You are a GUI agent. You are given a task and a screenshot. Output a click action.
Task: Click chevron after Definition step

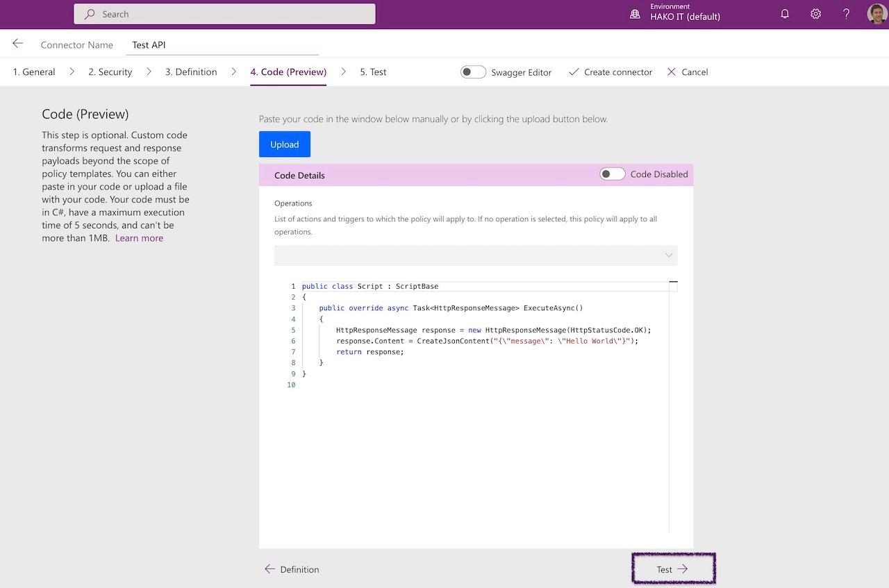[x=233, y=72]
